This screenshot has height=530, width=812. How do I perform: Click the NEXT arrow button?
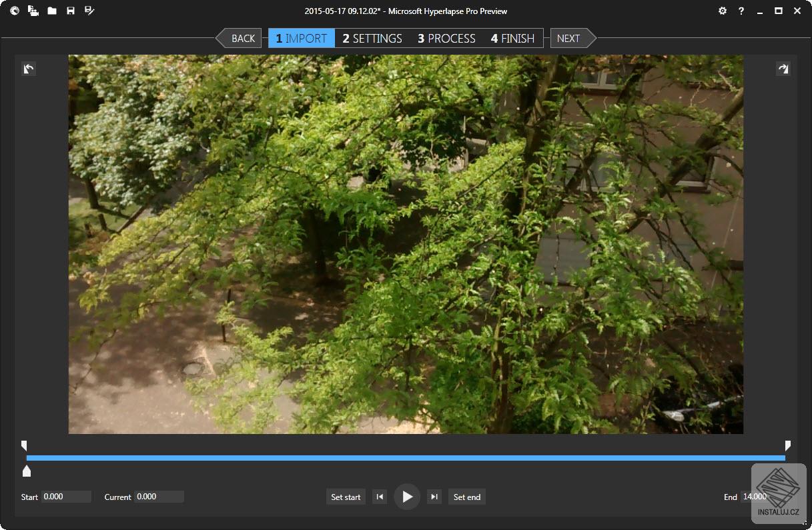click(x=572, y=38)
